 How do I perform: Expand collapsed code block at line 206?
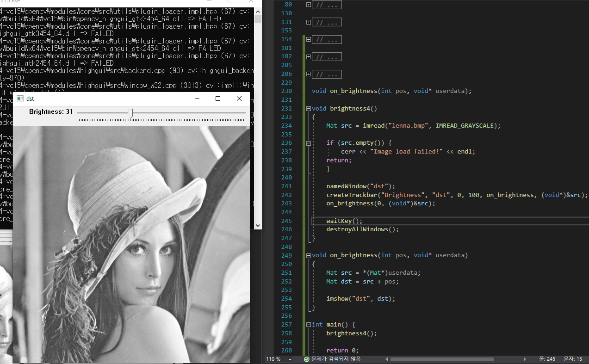click(x=309, y=74)
